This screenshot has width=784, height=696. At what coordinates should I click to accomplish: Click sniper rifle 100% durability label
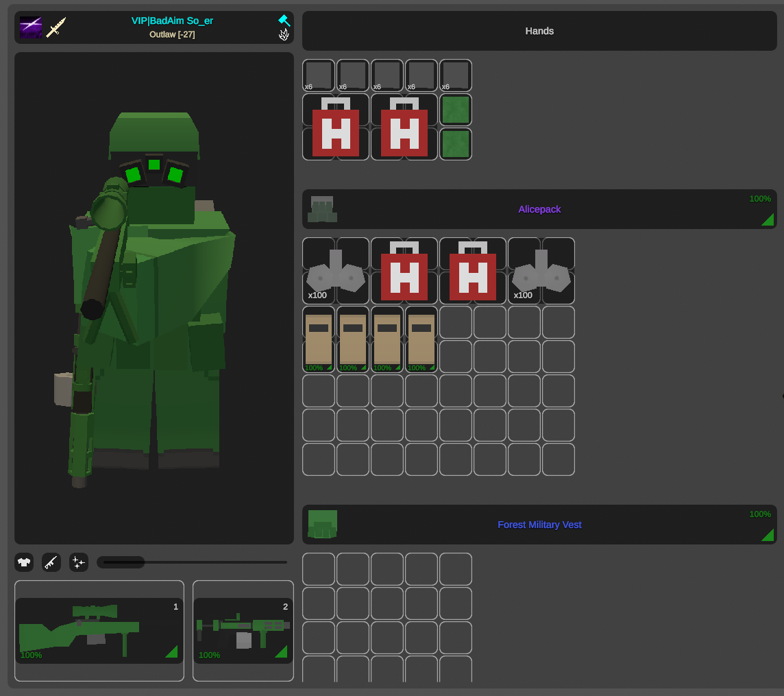pyautogui.click(x=31, y=655)
